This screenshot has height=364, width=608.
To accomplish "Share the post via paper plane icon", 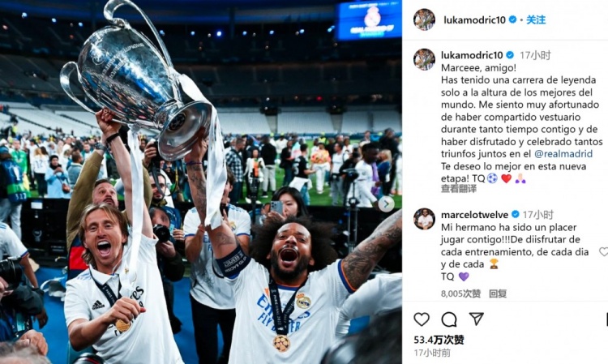I will pyautogui.click(x=476, y=319).
